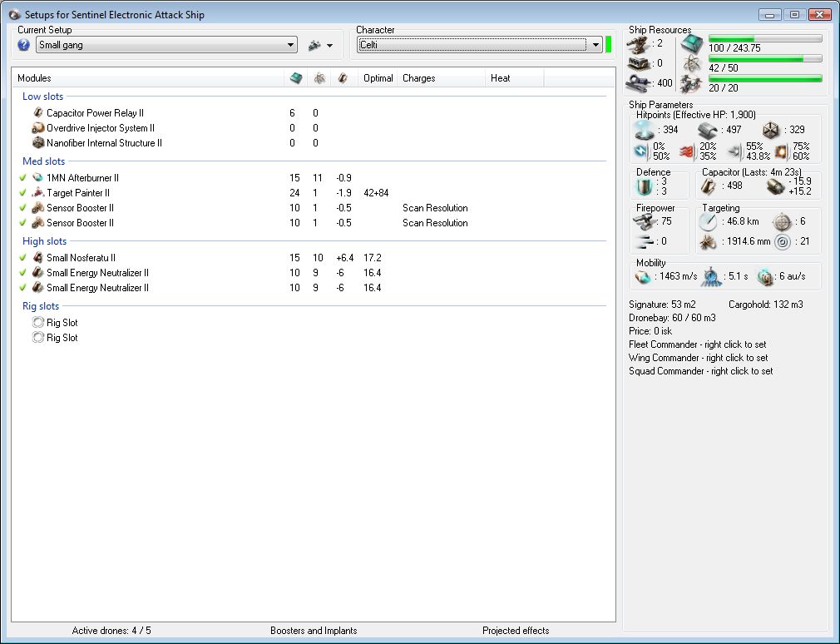Sort by the Optimal column header
840x644 pixels.
coord(378,78)
